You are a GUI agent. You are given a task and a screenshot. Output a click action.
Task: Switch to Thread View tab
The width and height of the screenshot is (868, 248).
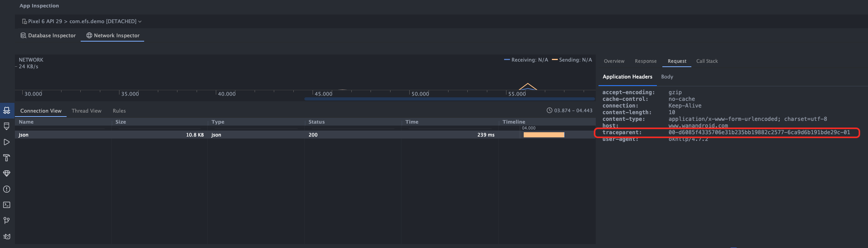point(87,111)
